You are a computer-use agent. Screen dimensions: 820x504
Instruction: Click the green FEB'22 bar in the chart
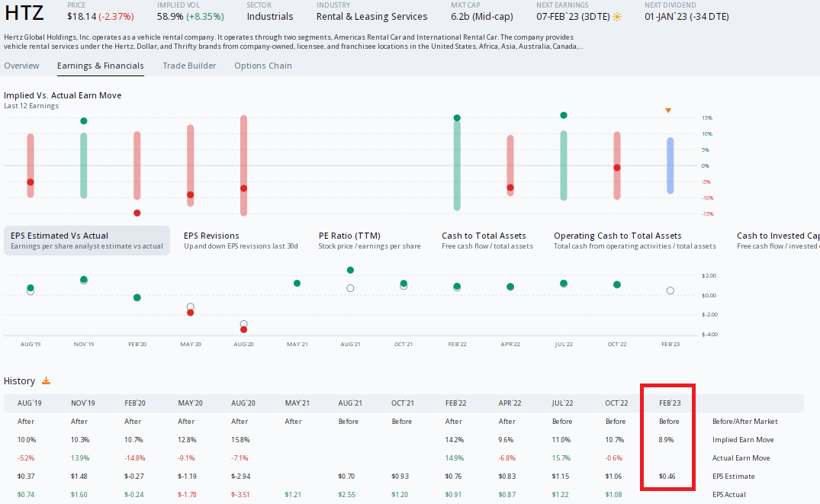456,164
